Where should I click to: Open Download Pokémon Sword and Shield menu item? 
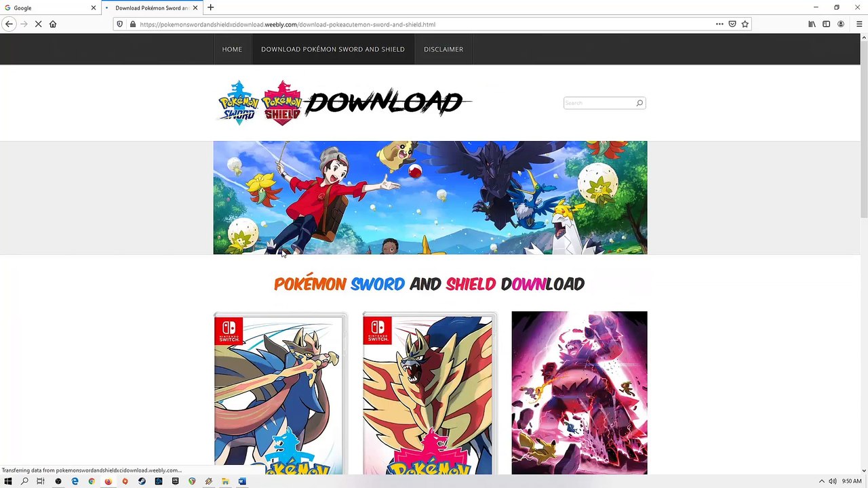333,49
